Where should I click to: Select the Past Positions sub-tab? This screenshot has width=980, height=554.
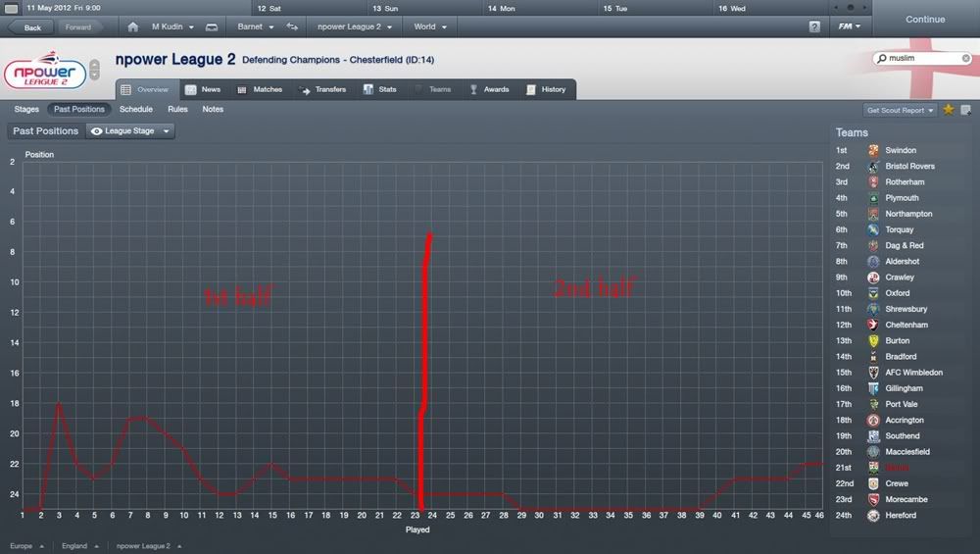coord(78,109)
